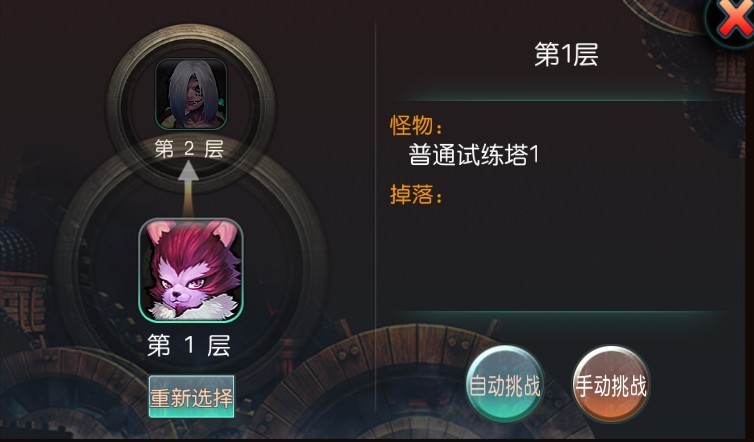This screenshot has width=754, height=442.
Task: Select the 普通试练塔1 monster name text
Action: (x=474, y=155)
